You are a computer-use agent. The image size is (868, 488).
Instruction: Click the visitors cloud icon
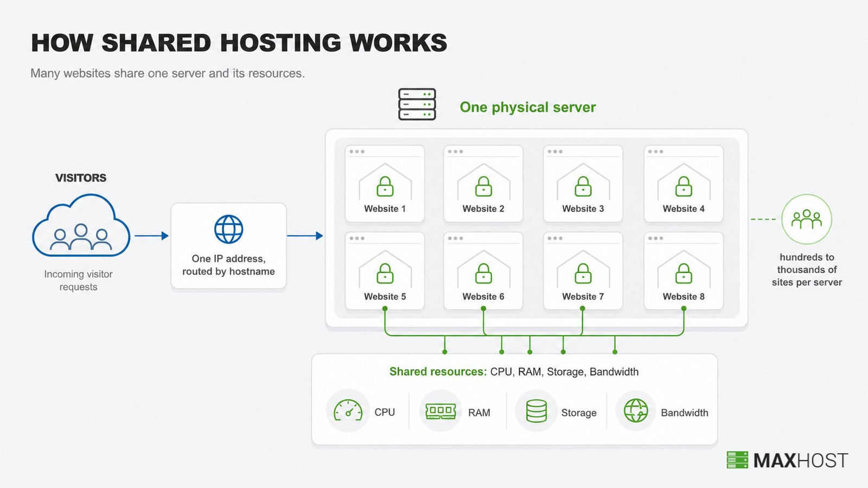pos(81,225)
